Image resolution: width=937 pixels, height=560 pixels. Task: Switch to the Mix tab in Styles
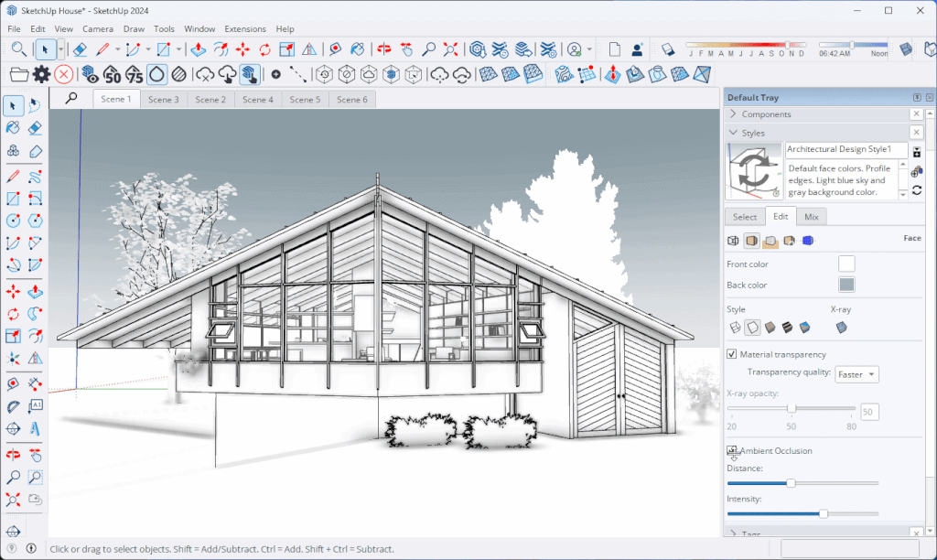click(811, 217)
